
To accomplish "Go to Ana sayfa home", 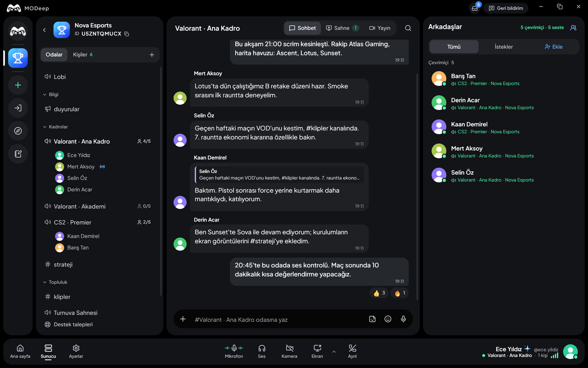I will [20, 351].
